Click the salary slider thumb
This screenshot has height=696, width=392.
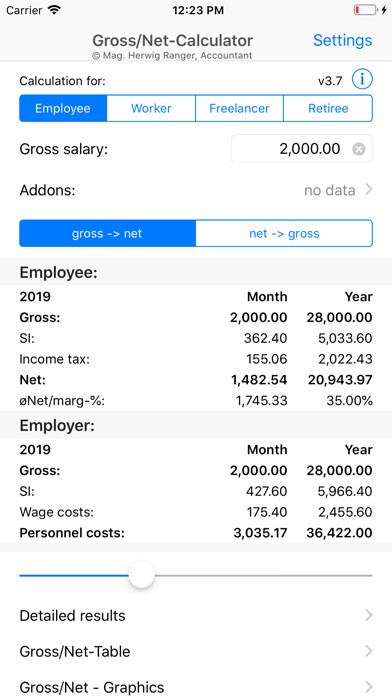pyautogui.click(x=142, y=575)
